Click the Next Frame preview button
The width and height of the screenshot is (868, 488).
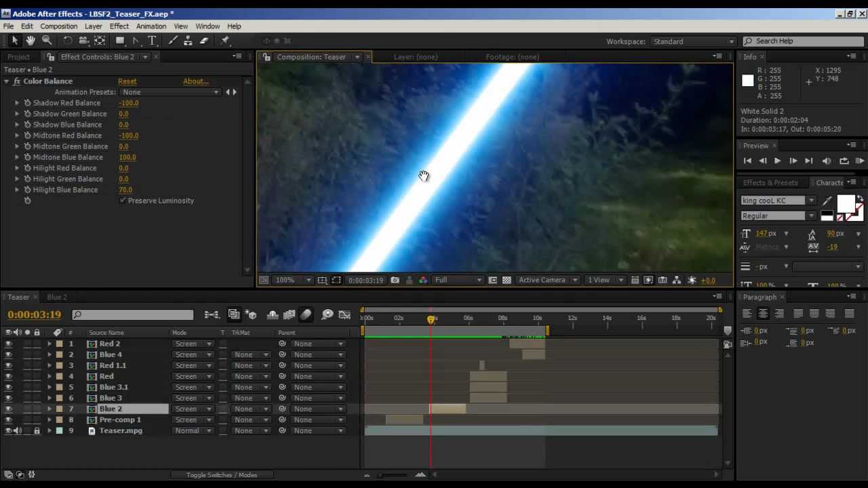click(793, 161)
